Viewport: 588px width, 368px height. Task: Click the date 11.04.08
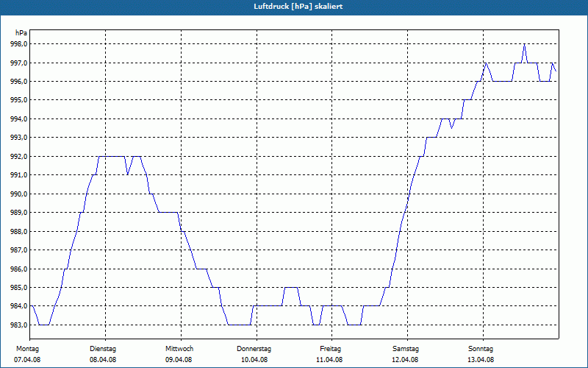coord(329,360)
